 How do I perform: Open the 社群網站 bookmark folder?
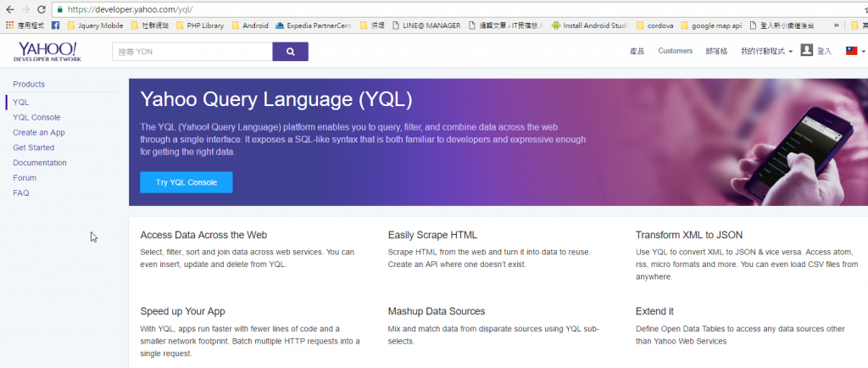coord(150,25)
